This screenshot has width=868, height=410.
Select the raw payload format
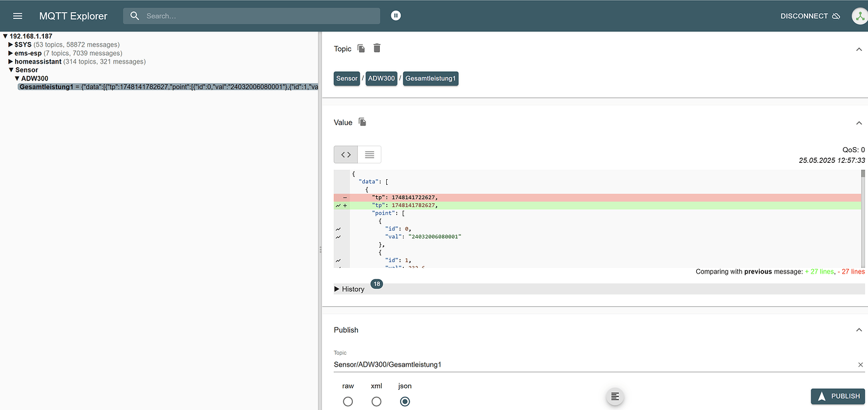coord(348,401)
